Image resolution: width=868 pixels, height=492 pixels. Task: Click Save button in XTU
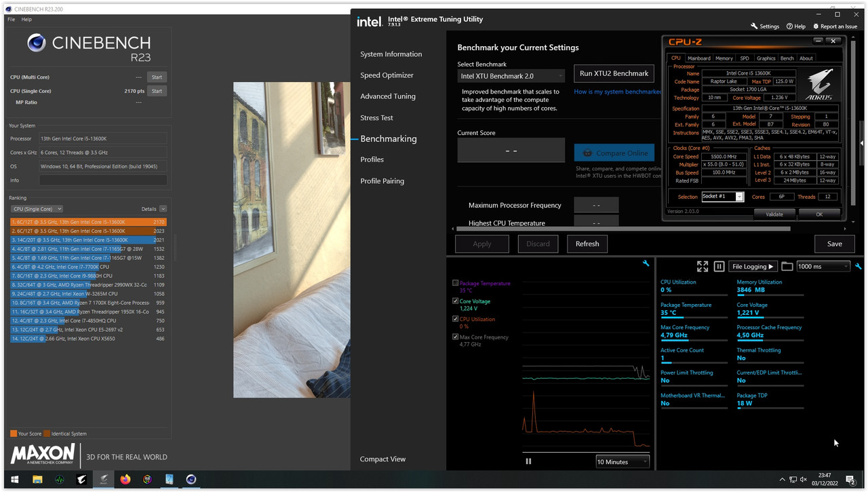(x=834, y=244)
